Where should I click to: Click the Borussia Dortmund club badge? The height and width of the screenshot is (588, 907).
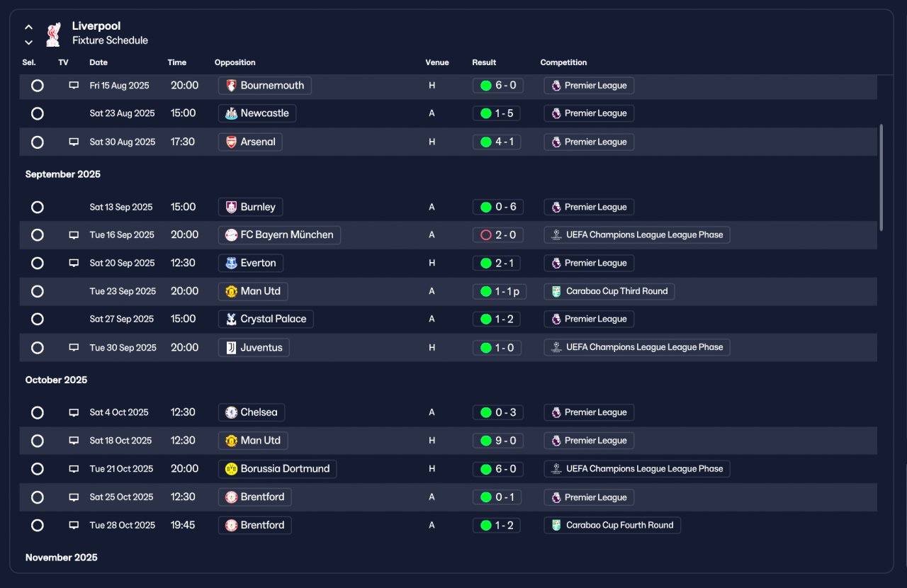coord(231,469)
